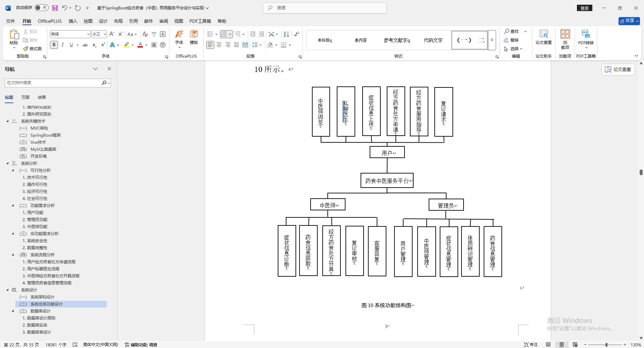Select the 替换 replace tool in editing group
Viewport: 644px width, 348px height.
pos(514,40)
